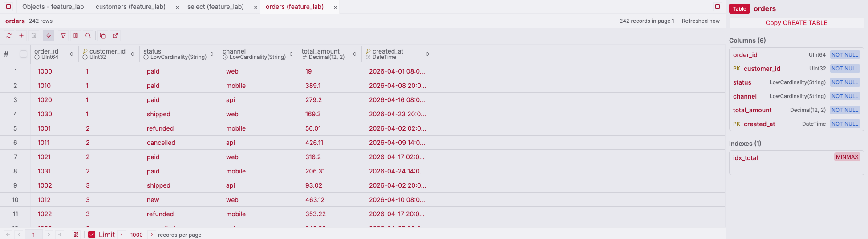The height and width of the screenshot is (239, 868).
Task: Switch to customers (feature_lab) tab
Action: click(x=130, y=7)
